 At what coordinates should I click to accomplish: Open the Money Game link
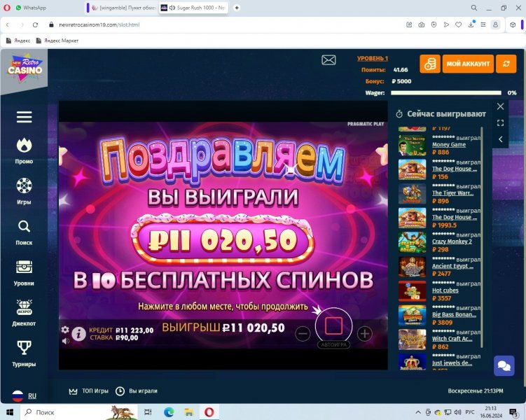coord(449,144)
